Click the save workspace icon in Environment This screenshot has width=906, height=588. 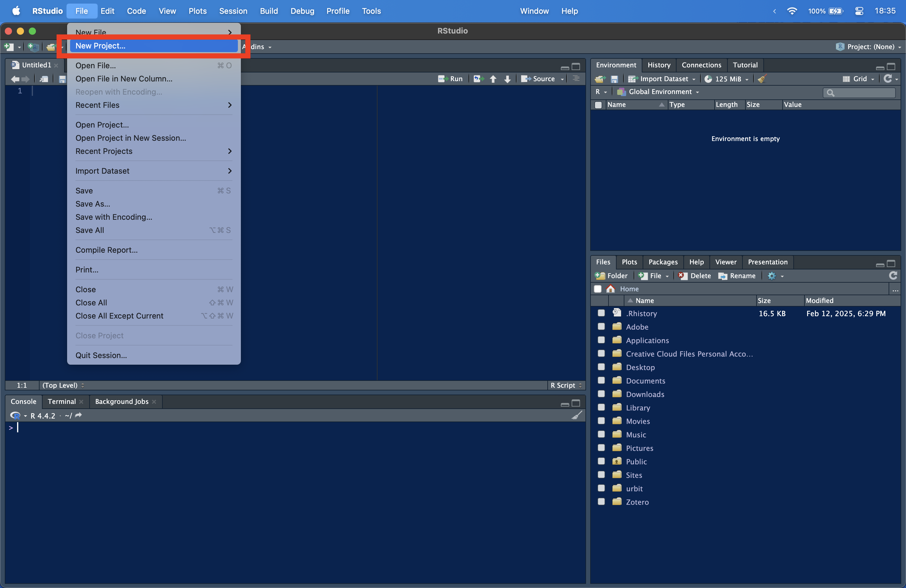tap(614, 79)
